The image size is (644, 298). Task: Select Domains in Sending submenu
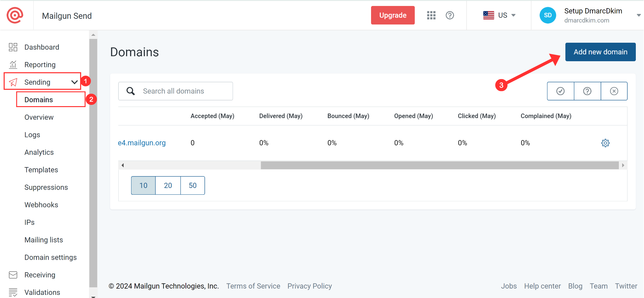(39, 100)
